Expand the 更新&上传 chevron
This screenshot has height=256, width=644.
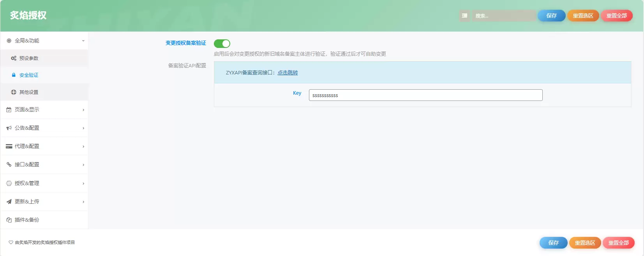[83, 202]
